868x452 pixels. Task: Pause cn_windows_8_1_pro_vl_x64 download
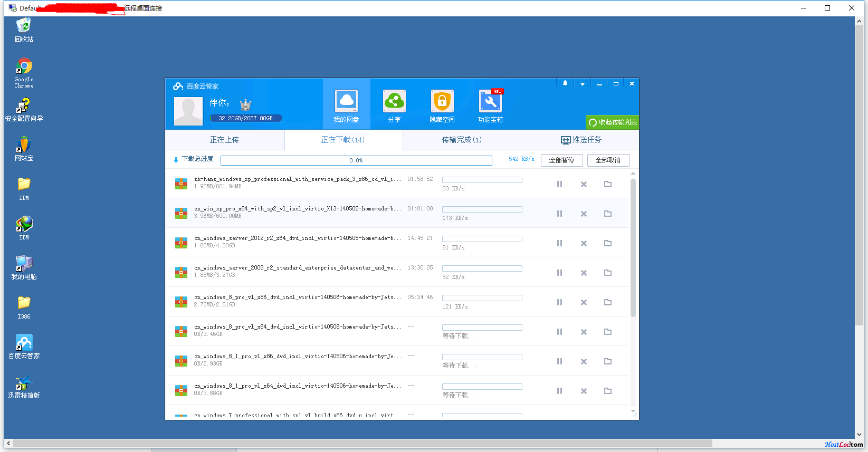[x=559, y=391]
